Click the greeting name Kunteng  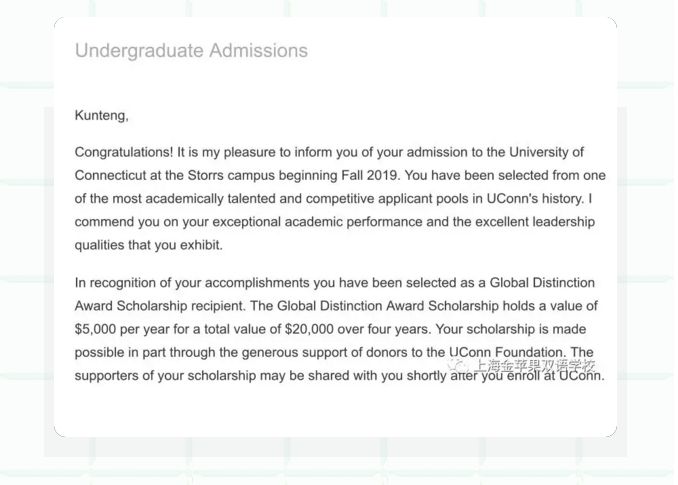[x=102, y=115]
